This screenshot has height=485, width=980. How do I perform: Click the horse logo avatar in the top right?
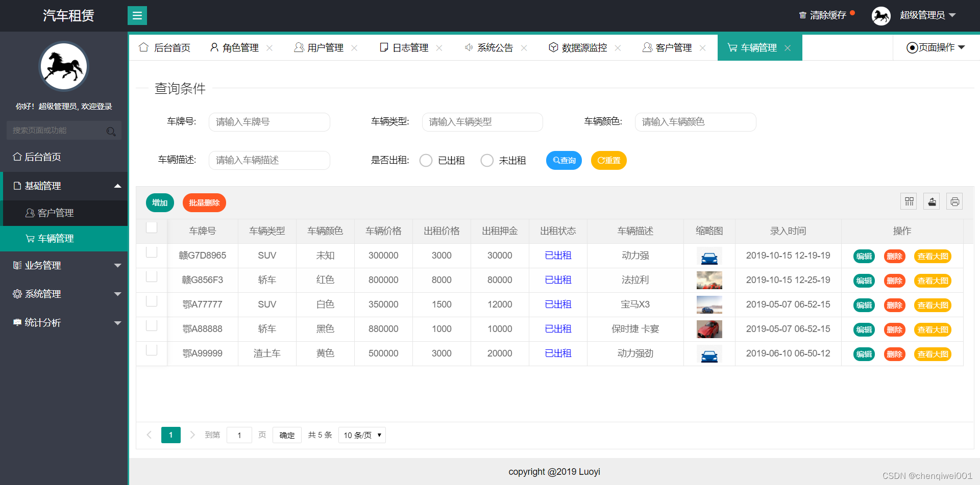(881, 15)
